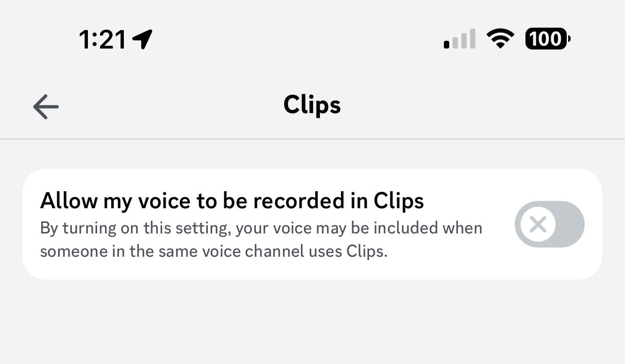Click the 'Allow my voice to be recorded in Clips' label
This screenshot has width=625, height=364.
(x=232, y=201)
